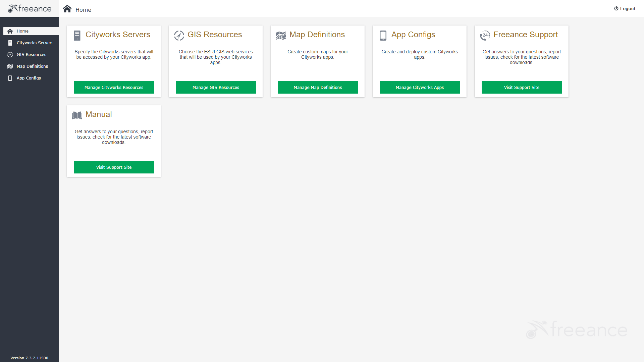Click the Logout power icon
The height and width of the screenshot is (362, 644).
[616, 8]
